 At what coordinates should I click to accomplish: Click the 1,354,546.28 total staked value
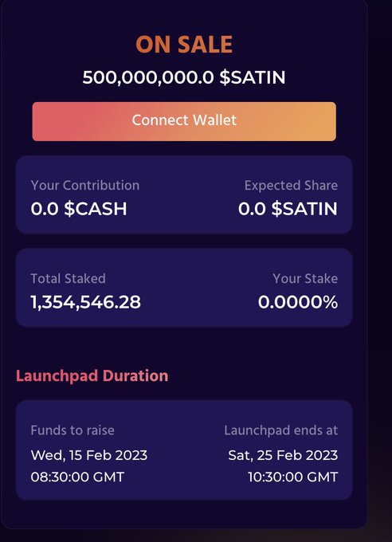coord(86,302)
